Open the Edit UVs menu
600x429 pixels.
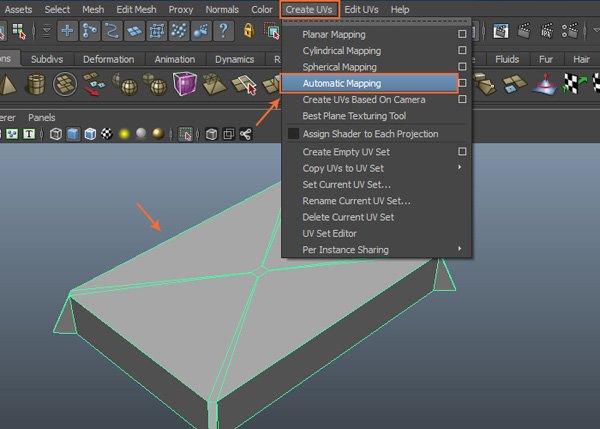361,10
